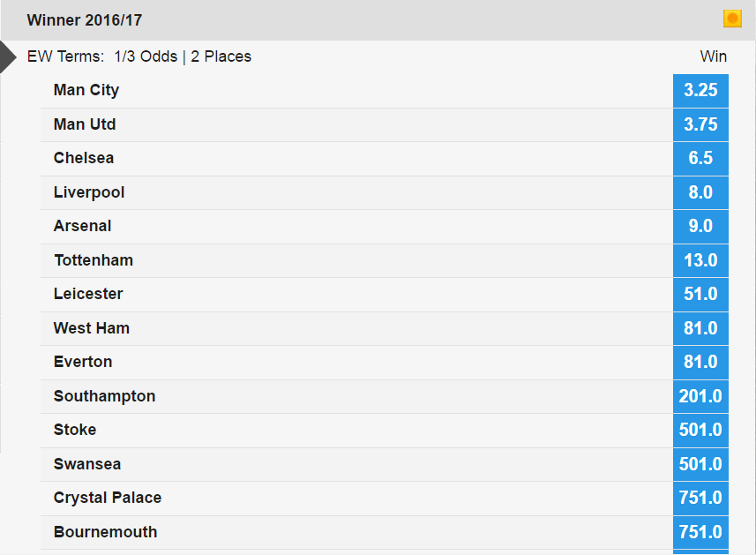This screenshot has height=555, width=756.
Task: Choose the Liverpool 8.0 odds button
Action: tap(700, 193)
